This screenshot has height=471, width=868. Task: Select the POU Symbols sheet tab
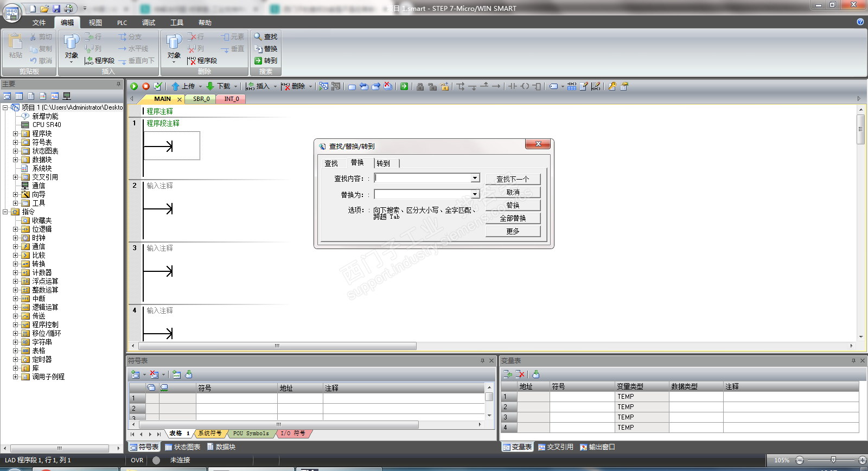pos(251,434)
